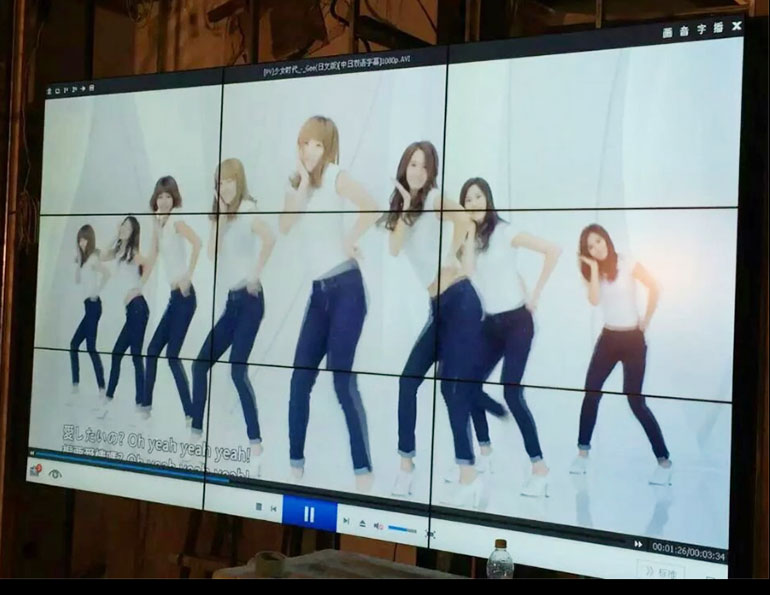The height and width of the screenshot is (595, 770).
Task: Click the arrow icon in top-left toolbar
Action: point(83,89)
